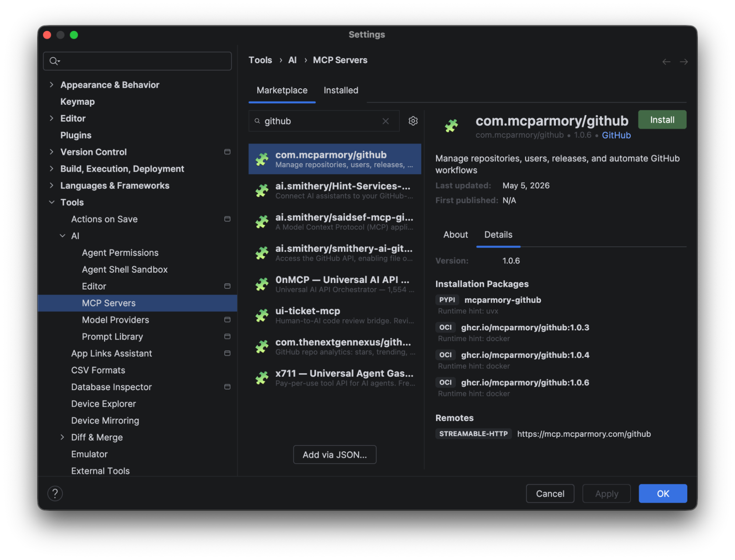This screenshot has width=735, height=560.
Task: Expand Build, Execution, Deployment section
Action: click(51, 168)
